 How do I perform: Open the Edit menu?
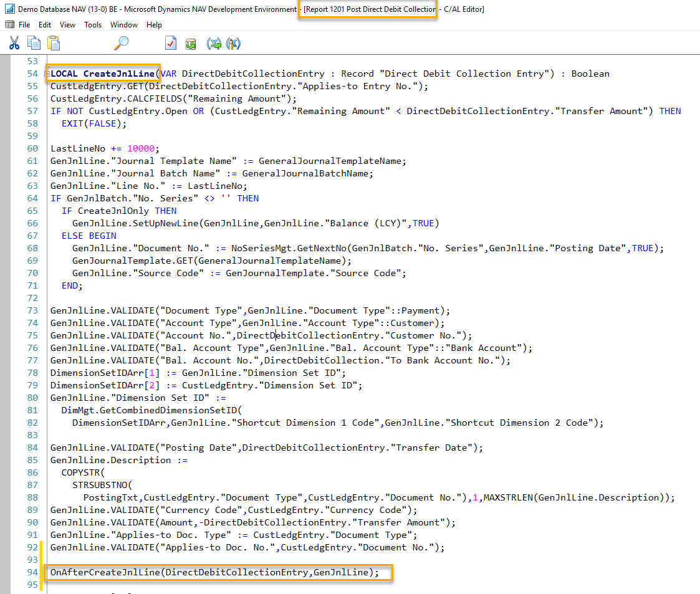[44, 25]
